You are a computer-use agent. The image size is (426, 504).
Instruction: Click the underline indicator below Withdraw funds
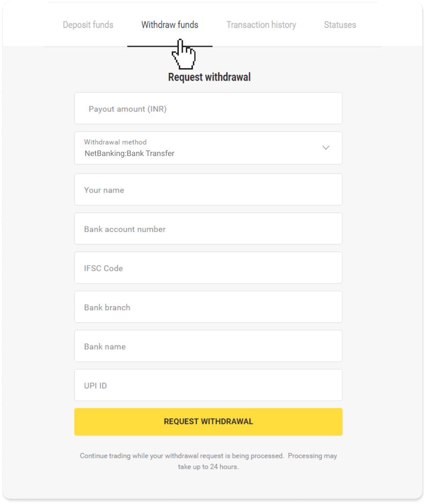point(169,46)
